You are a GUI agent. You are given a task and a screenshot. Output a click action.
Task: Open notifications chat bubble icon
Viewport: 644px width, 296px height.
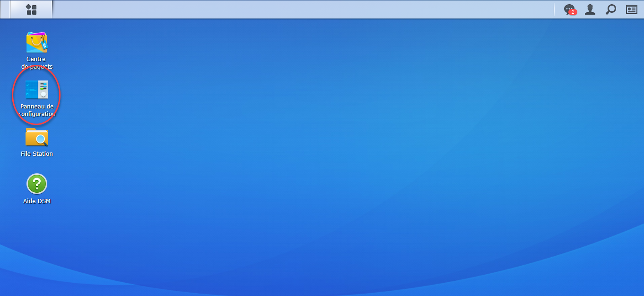pos(570,9)
